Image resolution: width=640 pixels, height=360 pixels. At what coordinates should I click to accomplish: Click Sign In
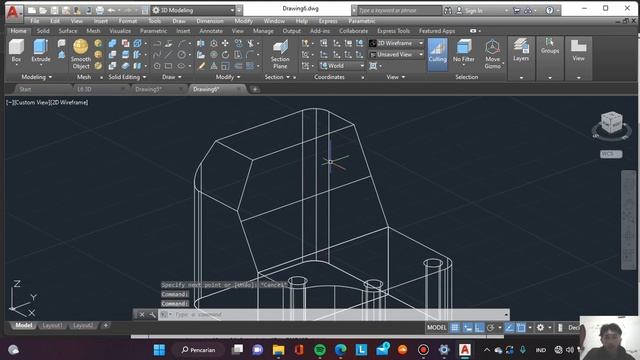click(x=473, y=11)
